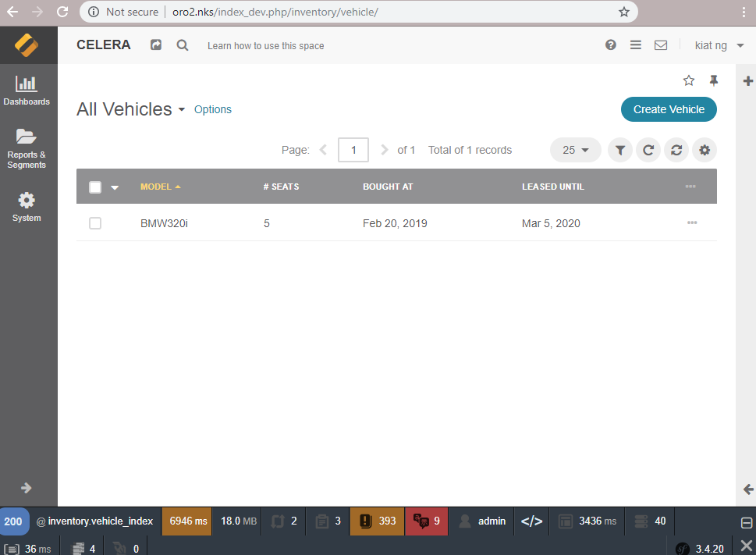The width and height of the screenshot is (756, 555).
Task: Pin this page with pin icon
Action: tap(713, 80)
